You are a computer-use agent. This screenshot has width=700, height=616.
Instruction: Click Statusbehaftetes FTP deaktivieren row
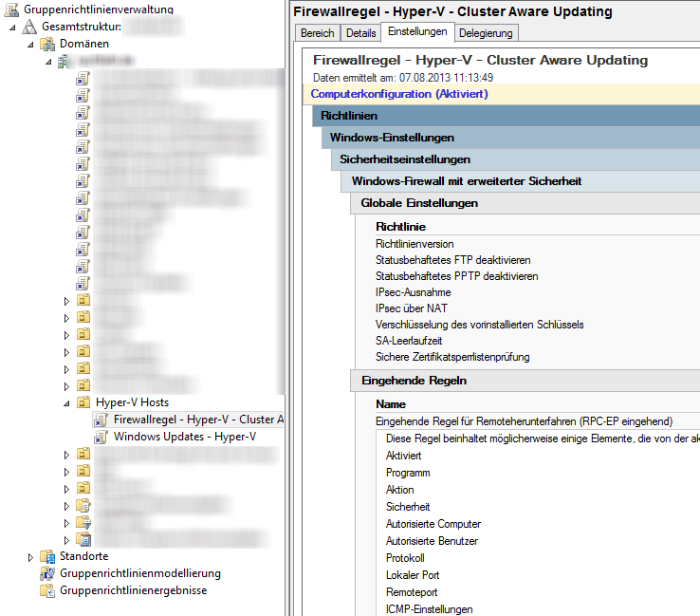pyautogui.click(x=452, y=260)
